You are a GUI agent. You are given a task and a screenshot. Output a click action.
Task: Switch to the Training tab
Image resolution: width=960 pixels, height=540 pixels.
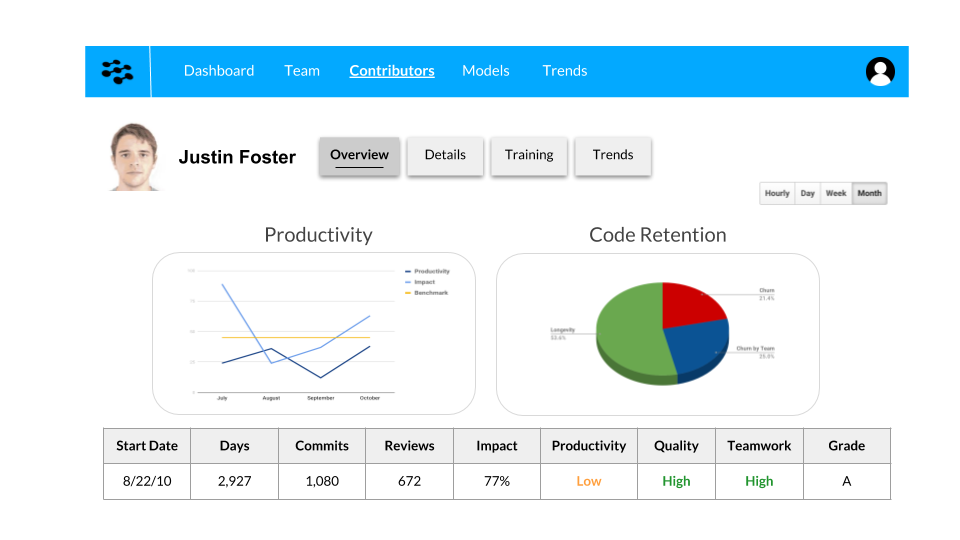[529, 156]
